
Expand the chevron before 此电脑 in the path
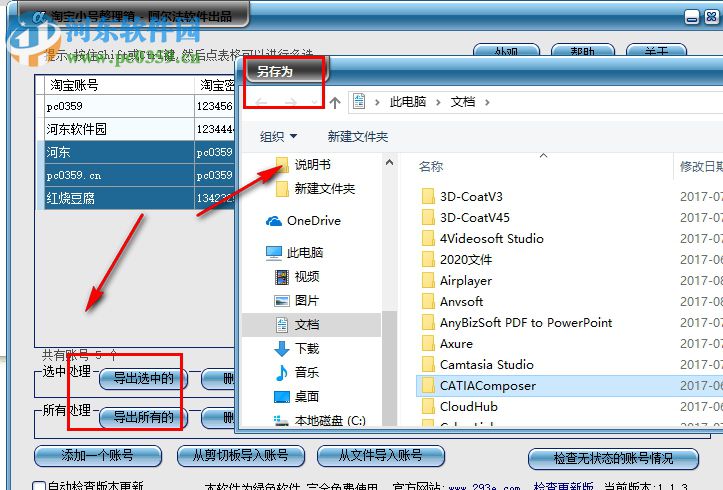pos(377,102)
